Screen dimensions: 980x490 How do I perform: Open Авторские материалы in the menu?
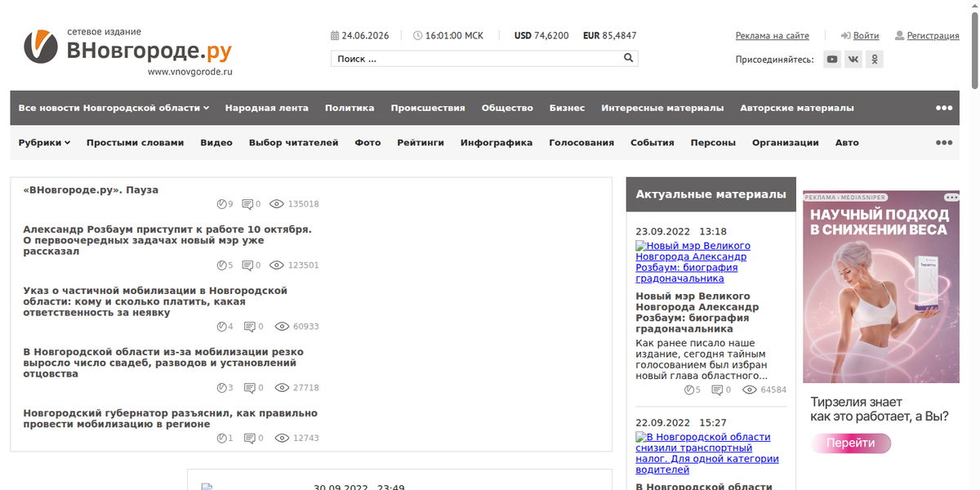(x=797, y=108)
